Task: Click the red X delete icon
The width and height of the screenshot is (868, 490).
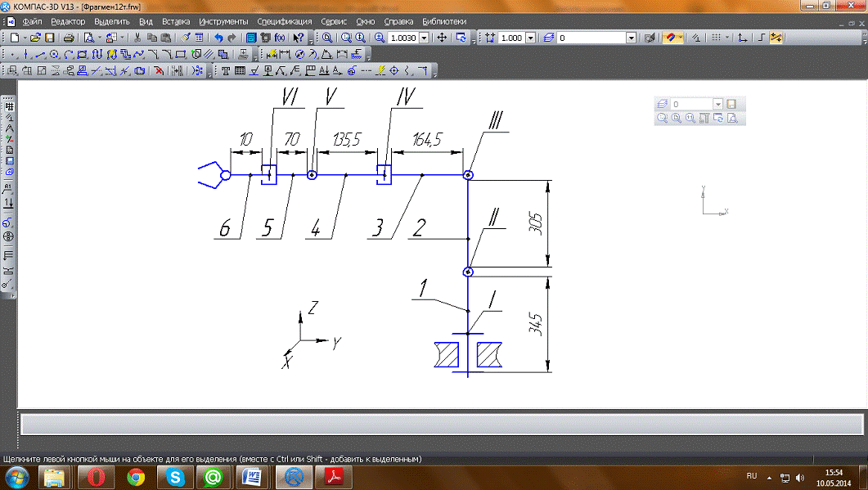Action: pos(159,71)
